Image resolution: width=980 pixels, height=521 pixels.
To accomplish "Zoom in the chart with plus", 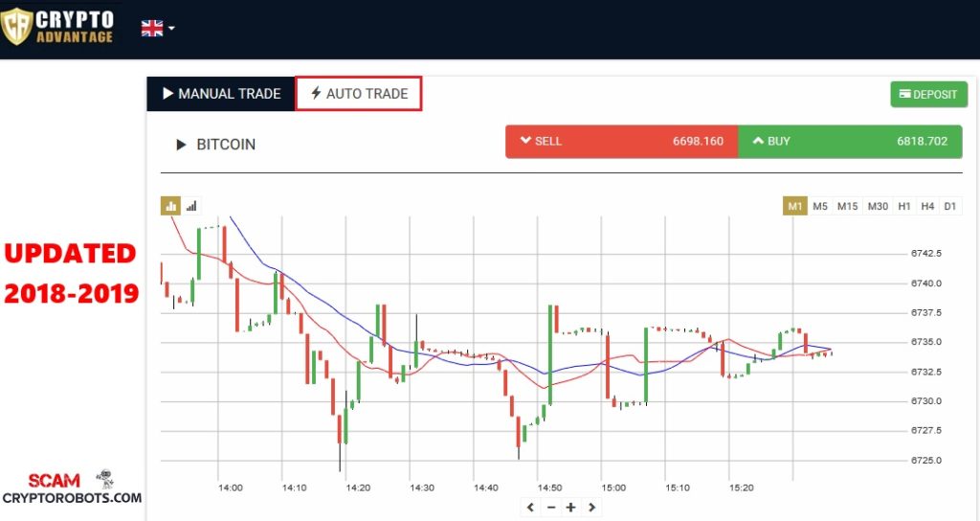I will click(570, 508).
